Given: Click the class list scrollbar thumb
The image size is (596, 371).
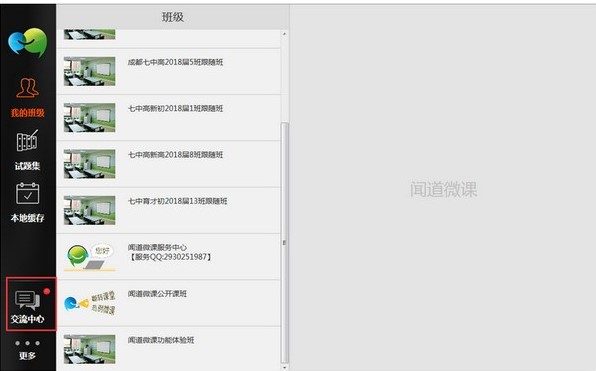Looking at the screenshot, I should click(x=285, y=243).
